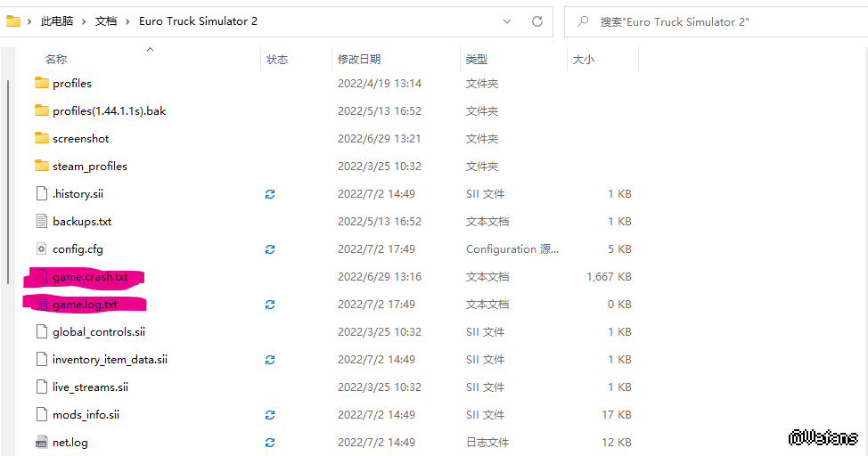Sort by 修改日期 column header
868x456 pixels.
tap(359, 60)
